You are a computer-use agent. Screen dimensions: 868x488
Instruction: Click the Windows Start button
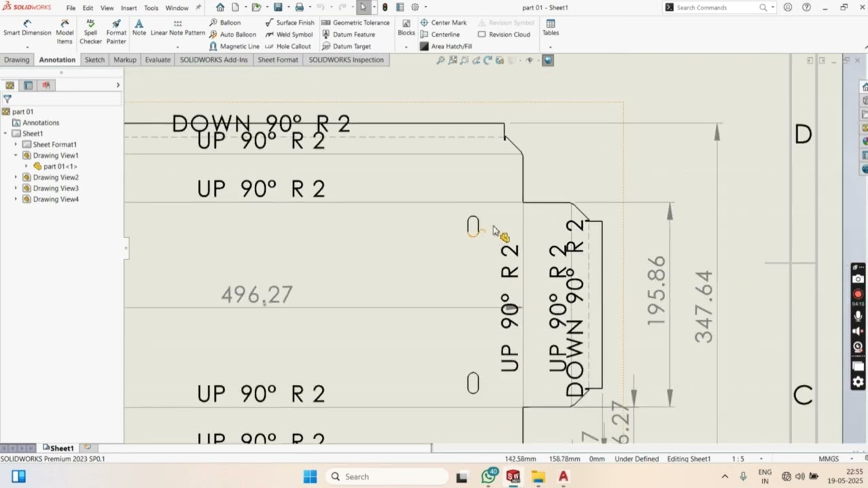310,476
